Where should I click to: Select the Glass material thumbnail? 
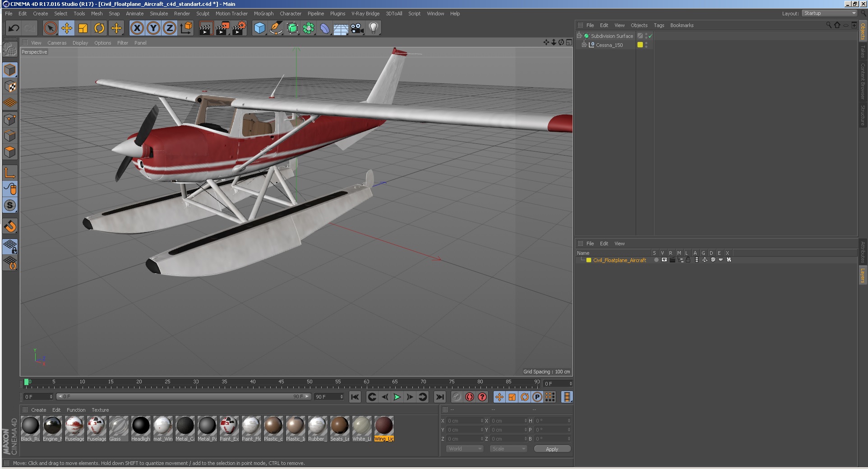(118, 429)
